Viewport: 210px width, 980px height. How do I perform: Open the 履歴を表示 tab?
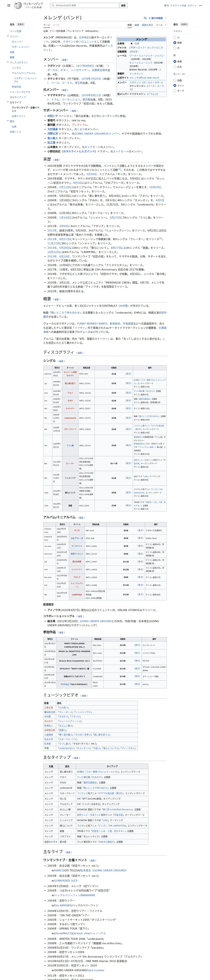148,25
